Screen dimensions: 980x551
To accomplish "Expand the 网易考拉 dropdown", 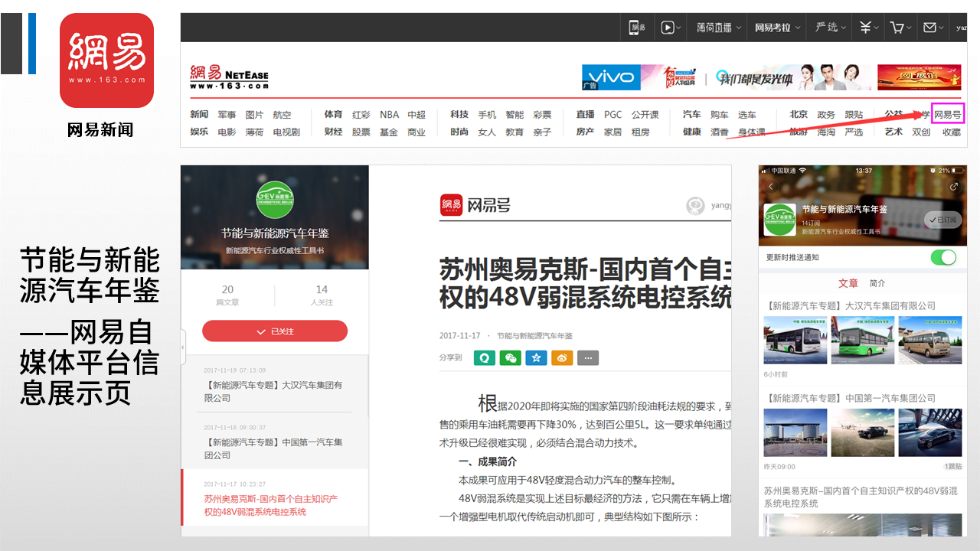I will pos(777,28).
